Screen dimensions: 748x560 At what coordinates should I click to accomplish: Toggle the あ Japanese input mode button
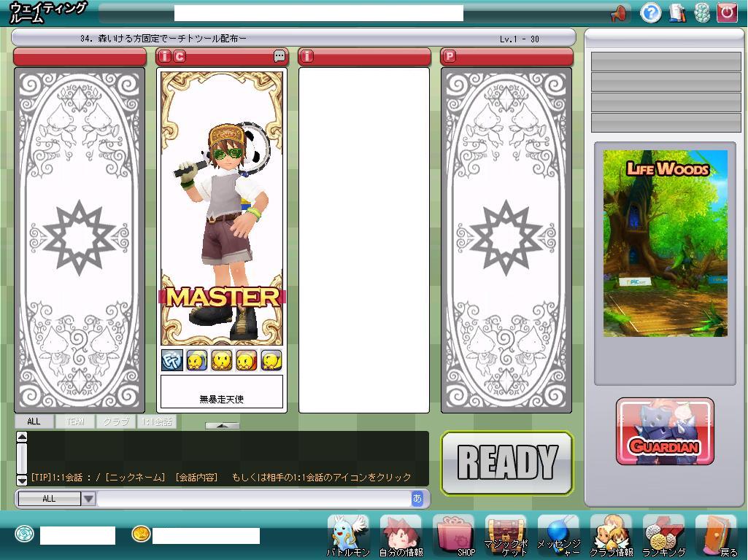point(417,499)
